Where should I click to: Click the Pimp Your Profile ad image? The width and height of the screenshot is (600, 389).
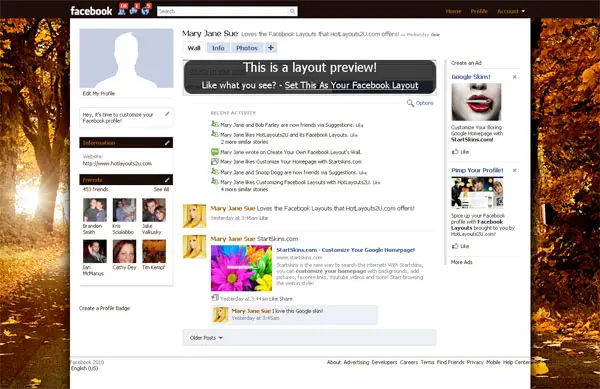click(477, 193)
